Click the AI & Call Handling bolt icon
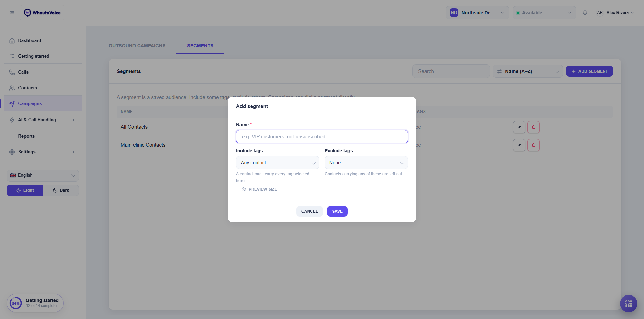 coord(12,120)
